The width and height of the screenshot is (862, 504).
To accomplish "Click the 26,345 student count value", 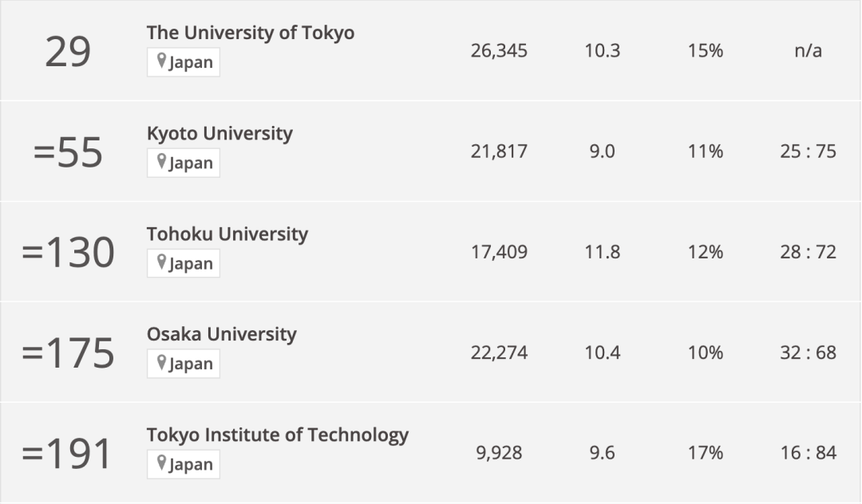I will click(x=499, y=51).
